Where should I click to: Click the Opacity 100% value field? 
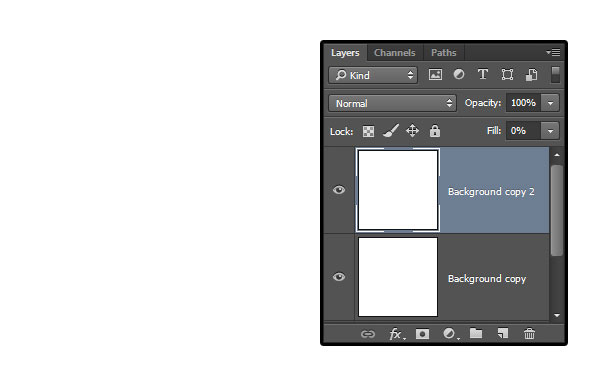tap(523, 103)
